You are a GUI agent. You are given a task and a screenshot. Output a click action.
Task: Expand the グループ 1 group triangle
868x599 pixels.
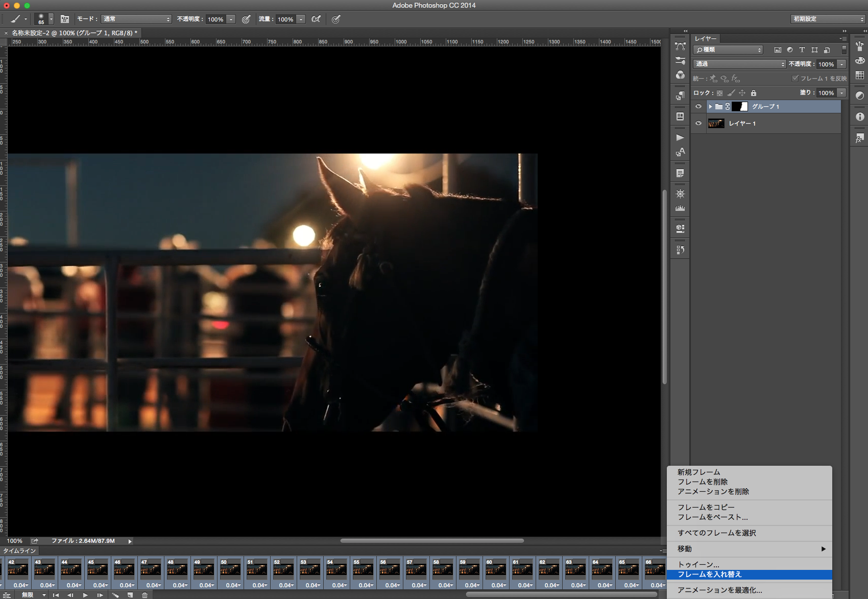tap(710, 106)
